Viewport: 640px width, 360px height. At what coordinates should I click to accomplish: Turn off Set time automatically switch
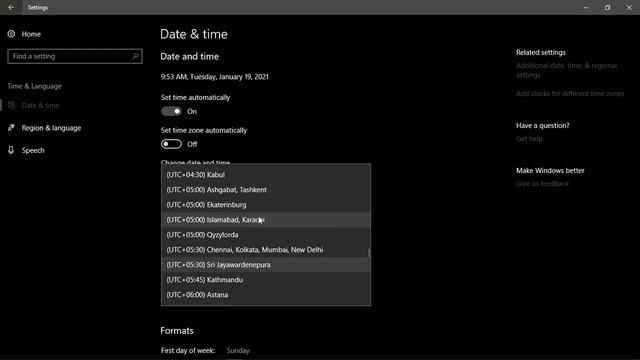pos(171,111)
